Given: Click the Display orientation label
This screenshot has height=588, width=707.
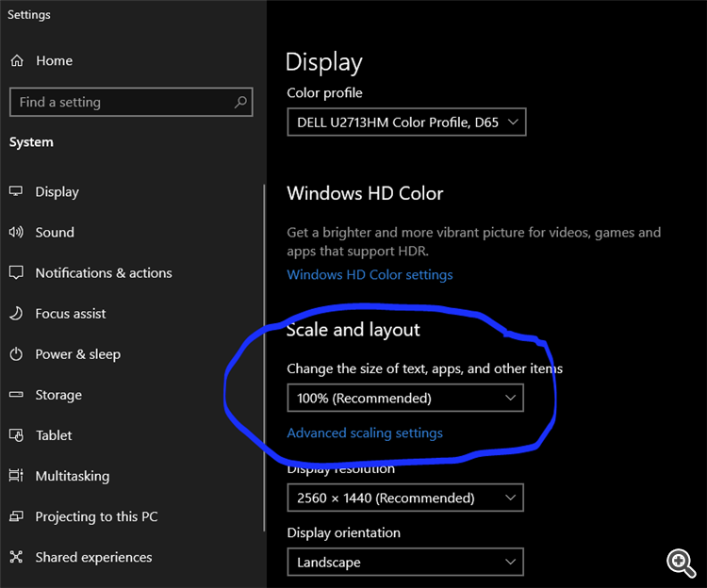Looking at the screenshot, I should pyautogui.click(x=343, y=532).
